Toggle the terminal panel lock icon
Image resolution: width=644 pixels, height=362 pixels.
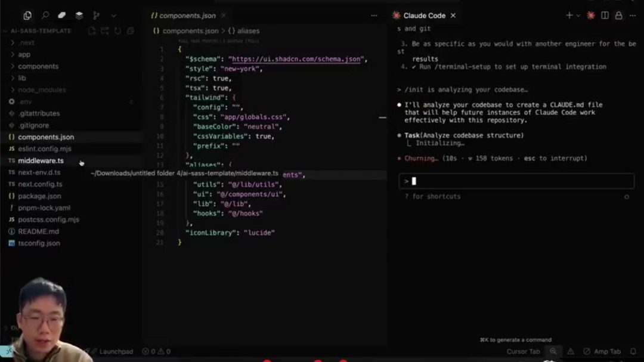(x=618, y=16)
